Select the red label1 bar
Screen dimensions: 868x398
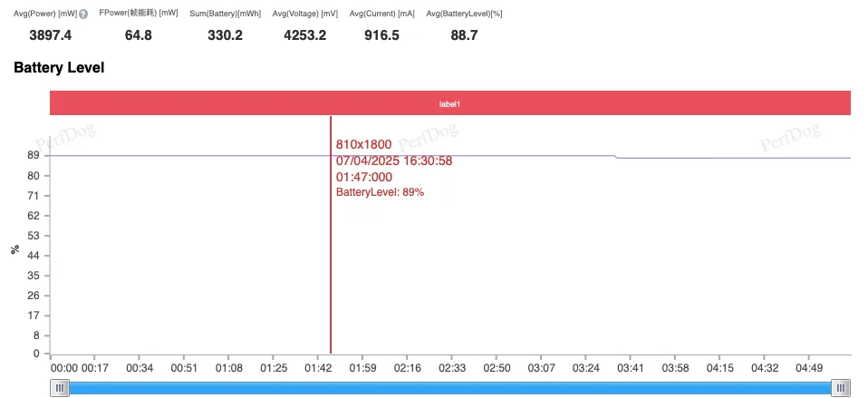[x=450, y=103]
